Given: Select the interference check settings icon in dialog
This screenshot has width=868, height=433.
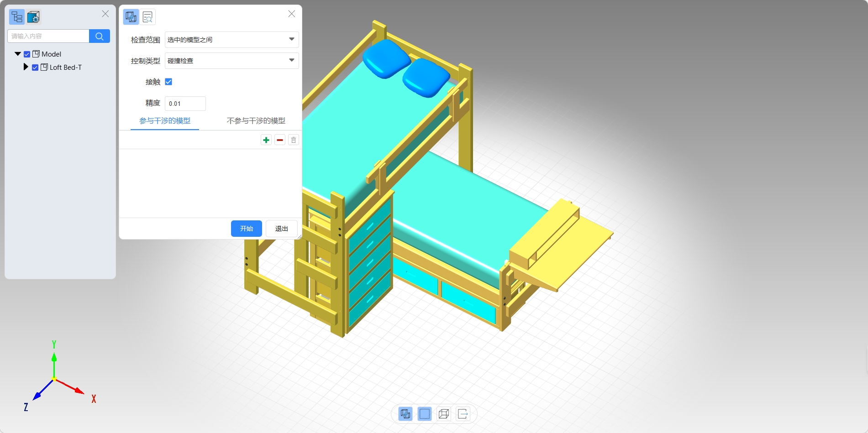Looking at the screenshot, I should pyautogui.click(x=131, y=17).
